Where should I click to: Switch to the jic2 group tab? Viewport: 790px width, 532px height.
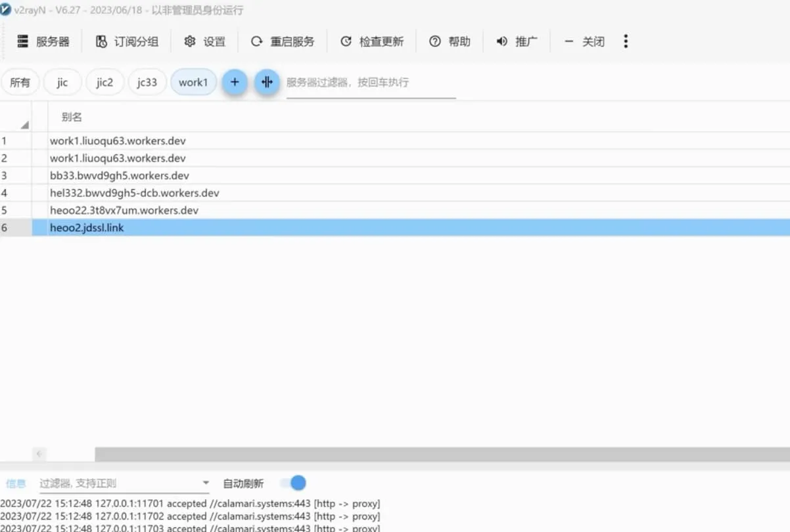105,82
